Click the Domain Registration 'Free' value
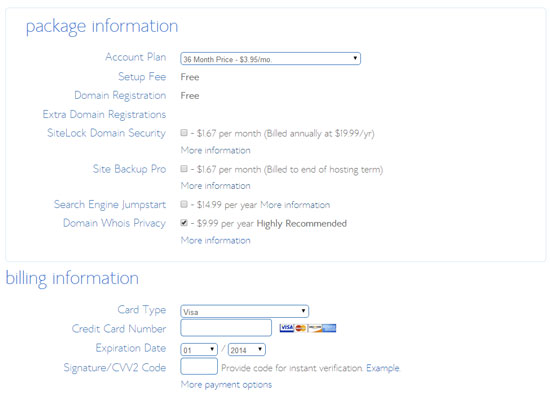The width and height of the screenshot is (550, 394). (x=190, y=96)
